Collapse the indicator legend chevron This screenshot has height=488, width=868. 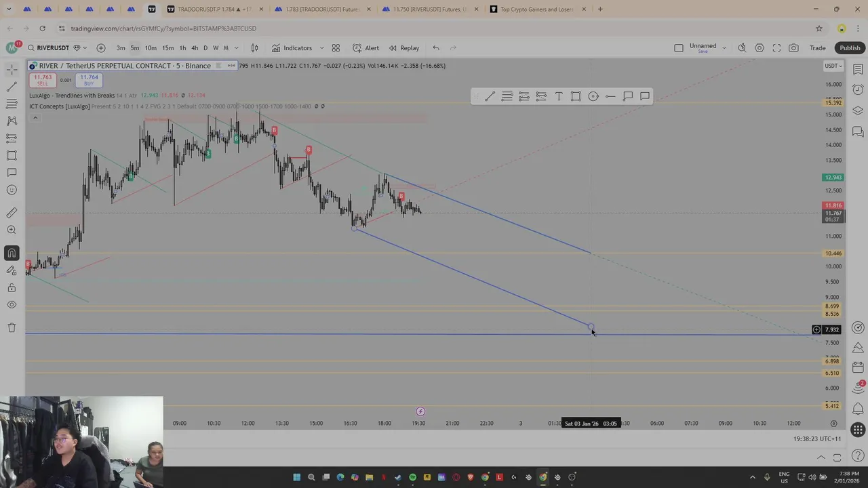tap(35, 118)
